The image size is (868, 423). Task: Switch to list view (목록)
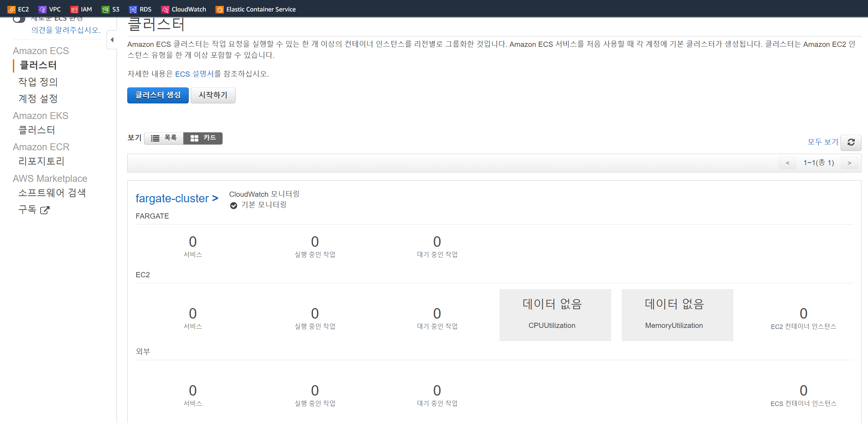164,138
